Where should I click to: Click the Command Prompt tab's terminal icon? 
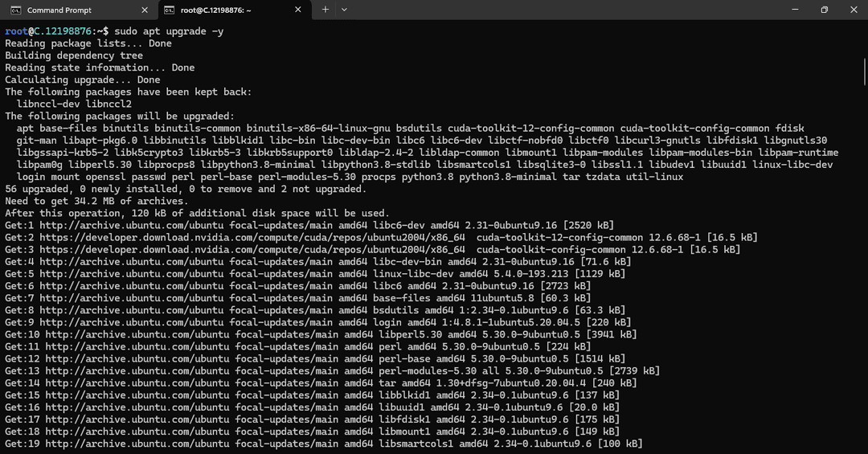16,10
